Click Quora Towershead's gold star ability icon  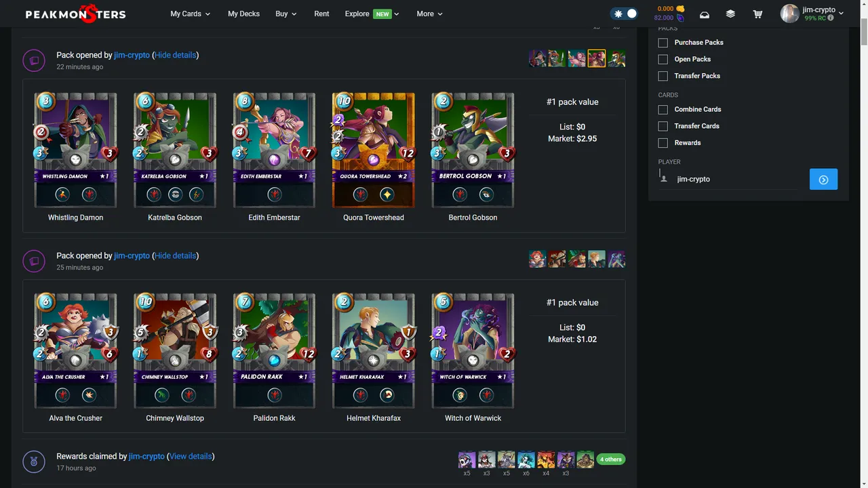click(387, 195)
